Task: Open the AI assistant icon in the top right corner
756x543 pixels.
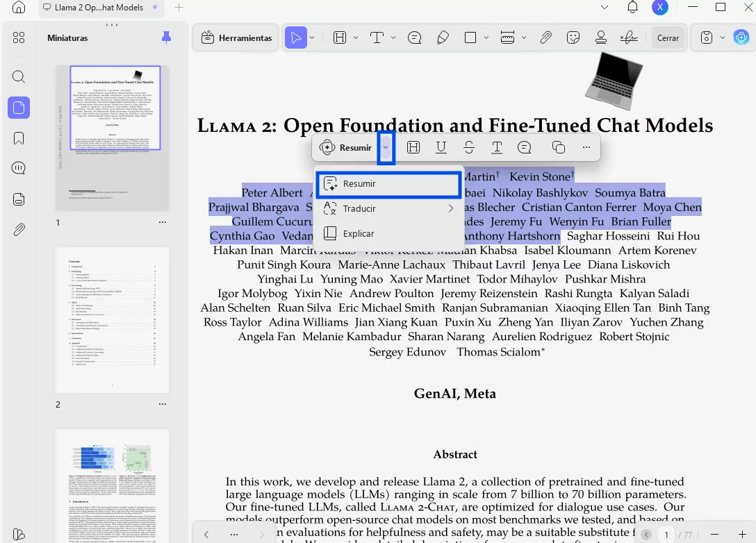Action: pyautogui.click(x=741, y=37)
